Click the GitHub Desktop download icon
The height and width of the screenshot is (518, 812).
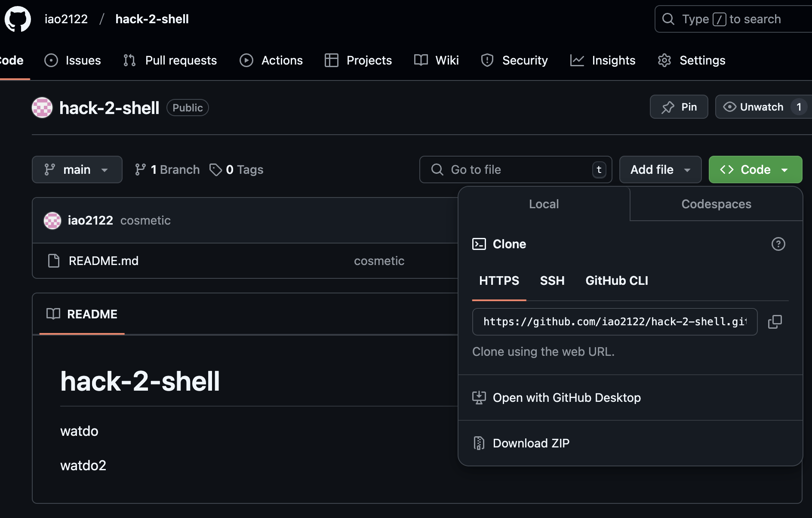pyautogui.click(x=479, y=398)
